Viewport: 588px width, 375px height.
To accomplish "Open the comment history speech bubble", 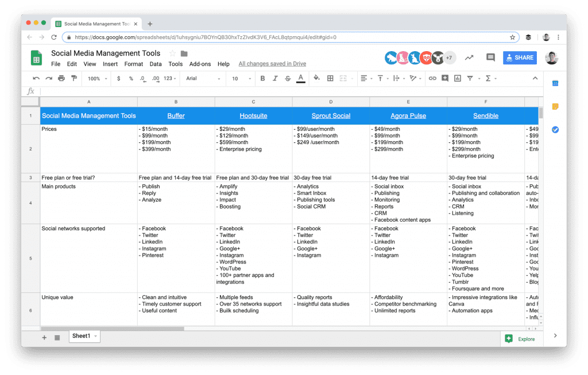I will click(490, 57).
